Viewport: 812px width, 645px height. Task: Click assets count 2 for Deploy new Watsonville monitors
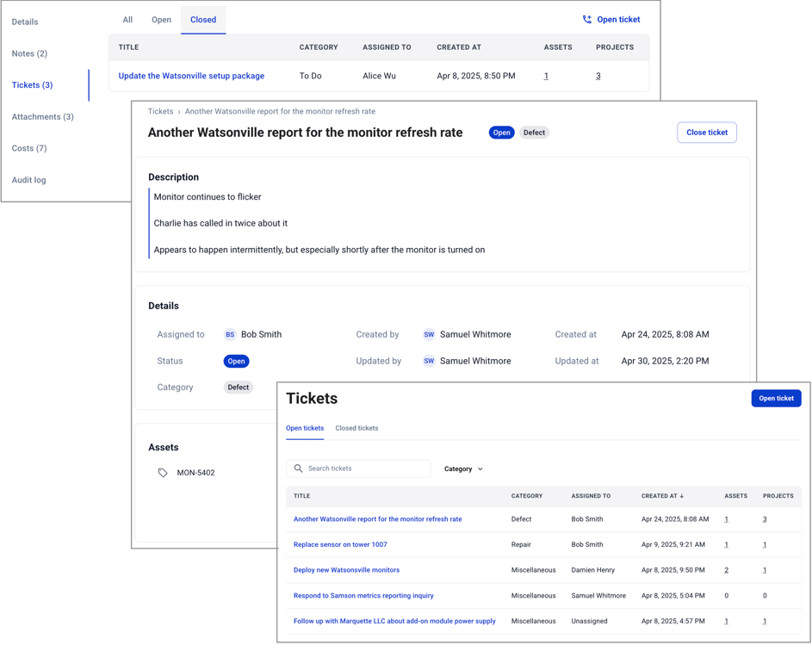(727, 570)
